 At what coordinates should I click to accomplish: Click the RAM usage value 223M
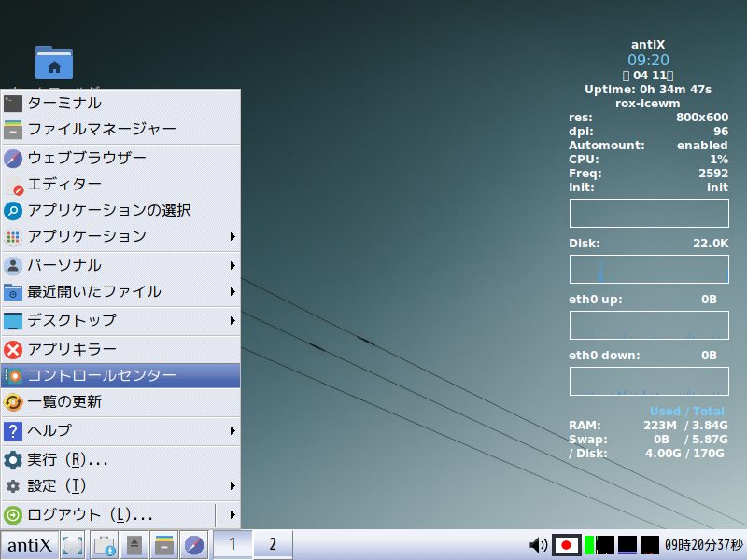click(x=660, y=426)
